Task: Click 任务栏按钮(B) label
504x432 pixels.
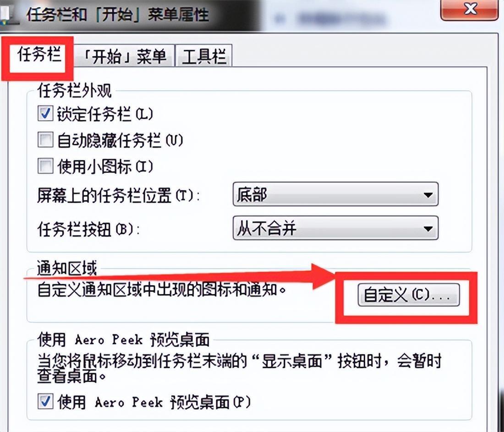Action: coord(88,229)
